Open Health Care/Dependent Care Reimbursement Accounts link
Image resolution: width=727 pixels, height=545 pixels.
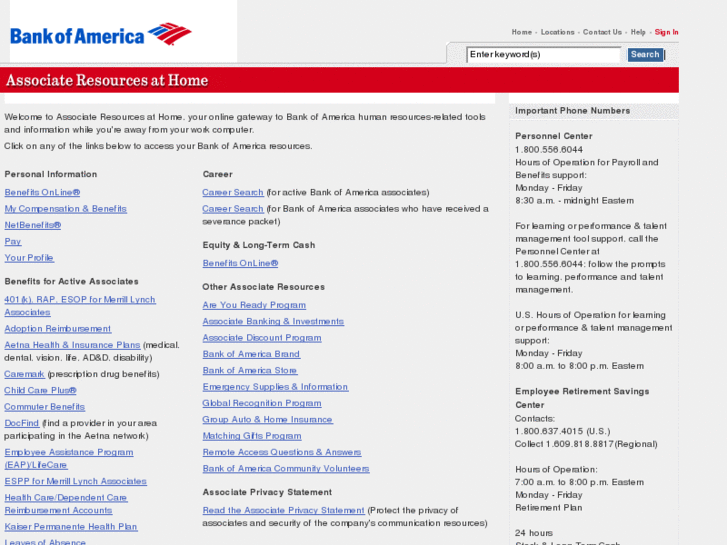pos(65,504)
